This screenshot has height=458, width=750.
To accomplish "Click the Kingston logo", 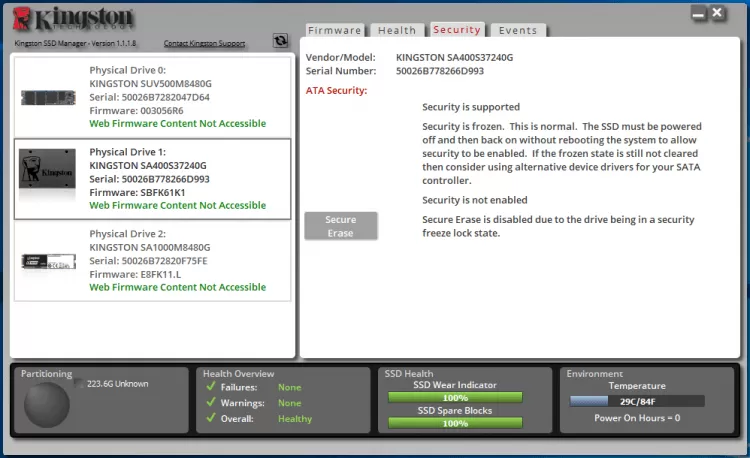I will coord(74,20).
